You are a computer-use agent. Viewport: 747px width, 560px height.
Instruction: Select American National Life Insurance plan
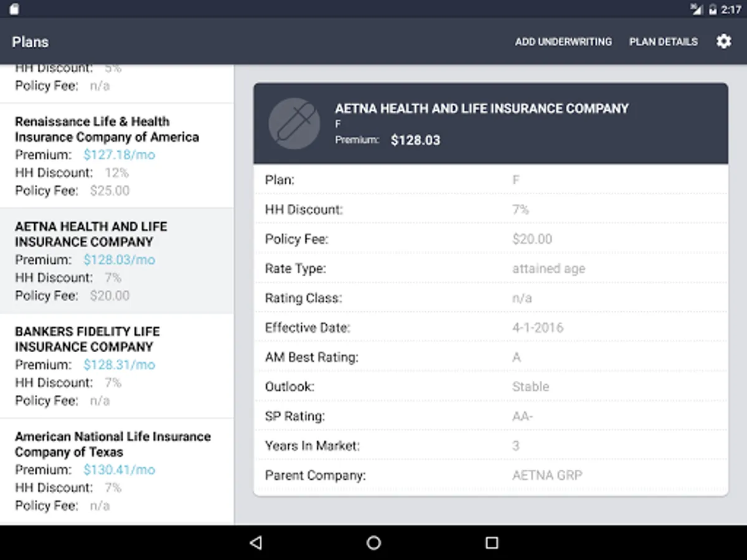tap(116, 471)
